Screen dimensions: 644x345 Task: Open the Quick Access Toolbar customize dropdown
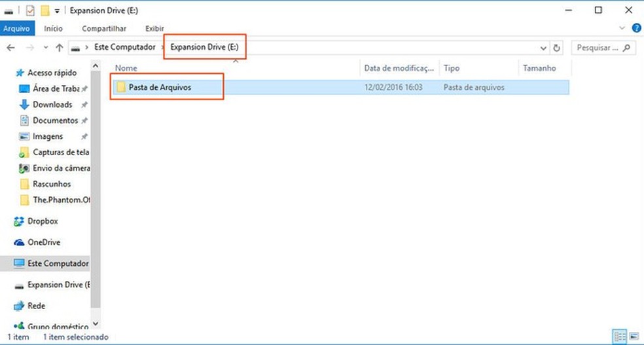point(57,10)
